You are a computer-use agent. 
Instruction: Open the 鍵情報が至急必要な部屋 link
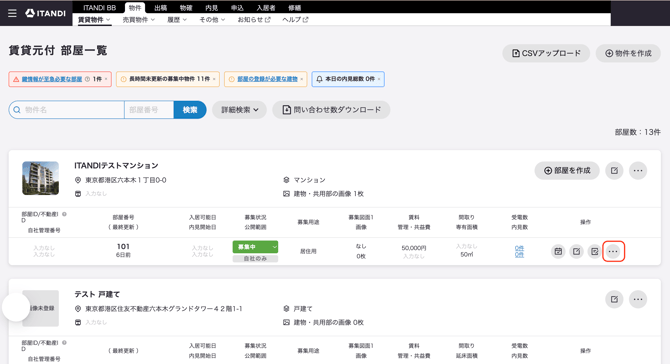(x=52, y=79)
